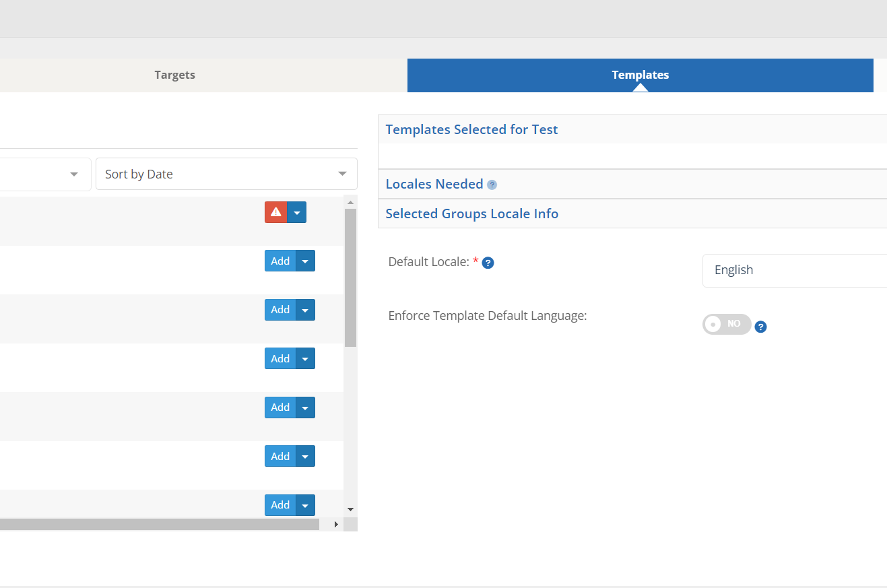
Task: Open the cut-off dropdown left of Sort by Date
Action: tap(45, 174)
